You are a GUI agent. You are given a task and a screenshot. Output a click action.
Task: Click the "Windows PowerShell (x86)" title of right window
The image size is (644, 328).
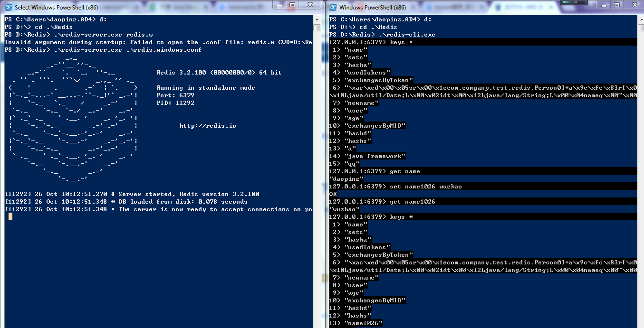(373, 8)
